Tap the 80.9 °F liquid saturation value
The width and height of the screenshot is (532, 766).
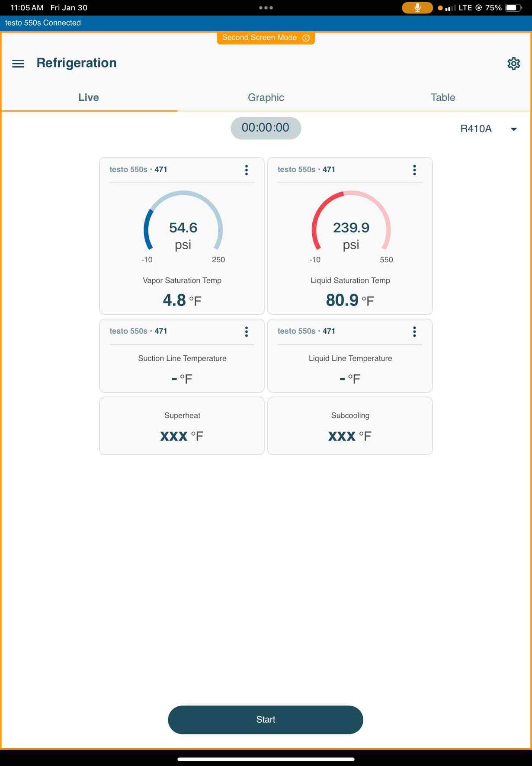(x=350, y=300)
